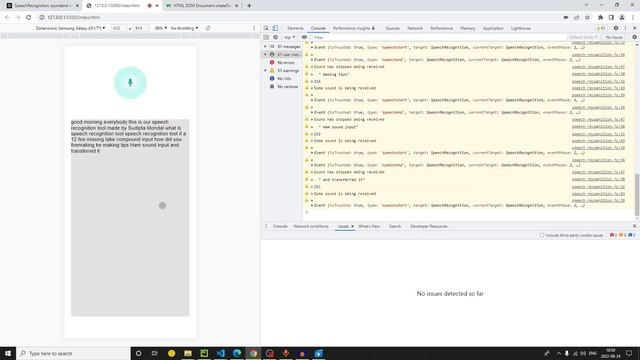
Task: Open the Console tab in DevTools
Action: (318, 28)
